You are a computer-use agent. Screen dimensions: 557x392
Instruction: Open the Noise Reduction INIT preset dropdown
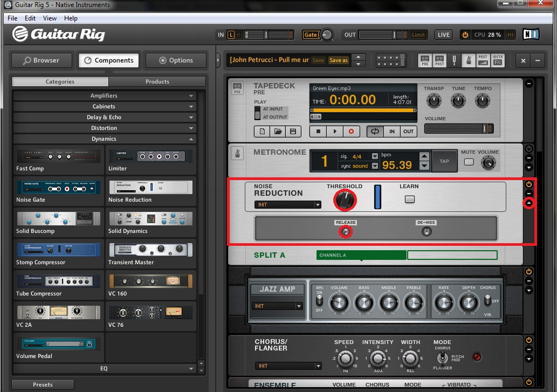click(288, 205)
